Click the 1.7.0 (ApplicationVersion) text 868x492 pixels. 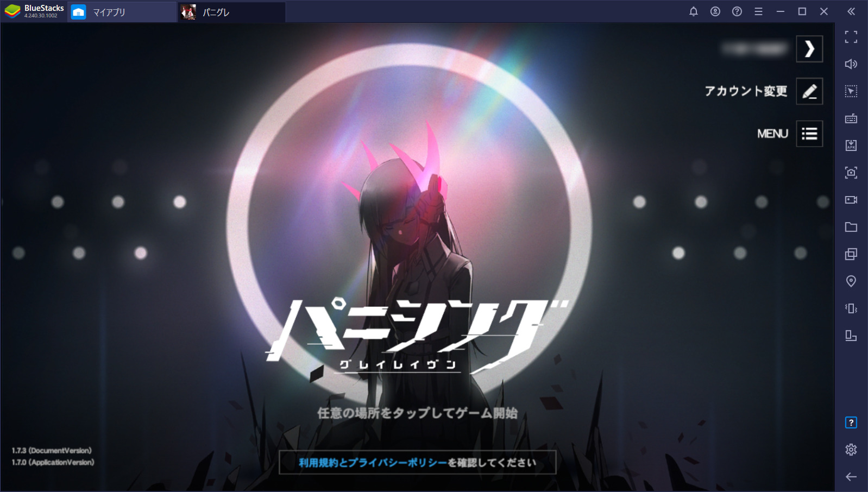[53, 462]
